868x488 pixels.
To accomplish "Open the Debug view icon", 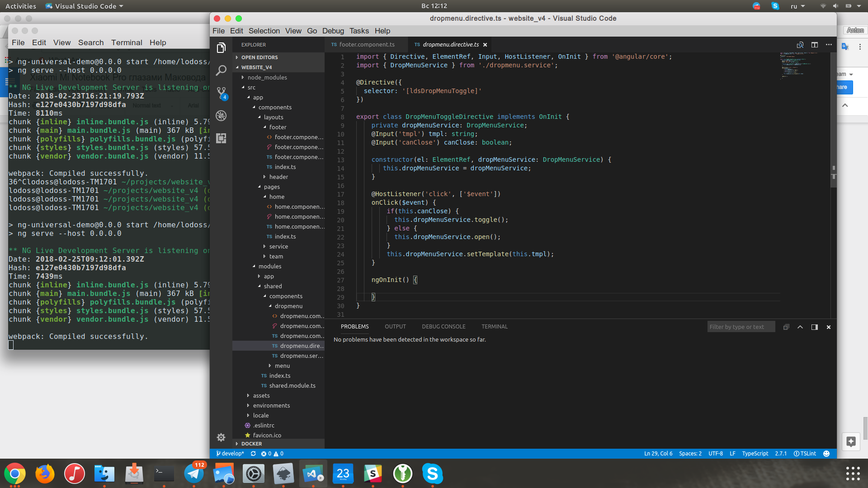I will [x=221, y=116].
